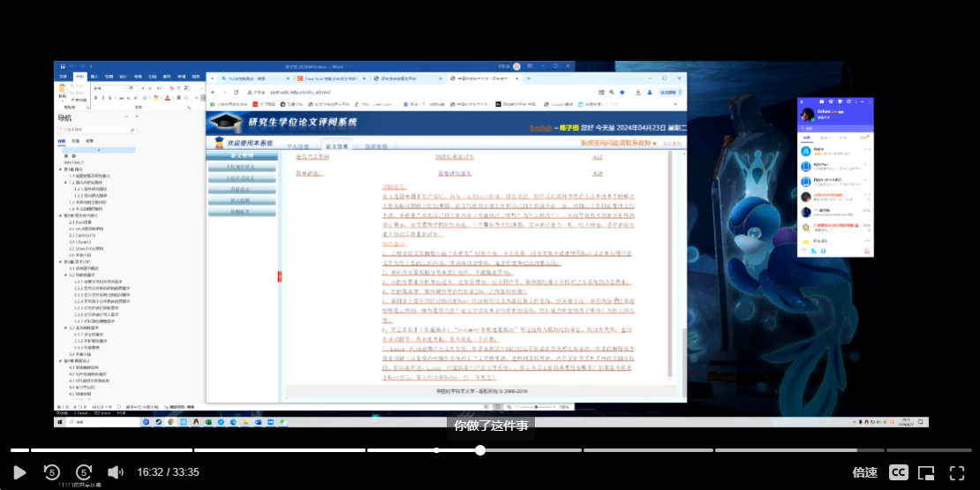
Task: Open Chrome's tab search chevron
Action: pos(213,79)
